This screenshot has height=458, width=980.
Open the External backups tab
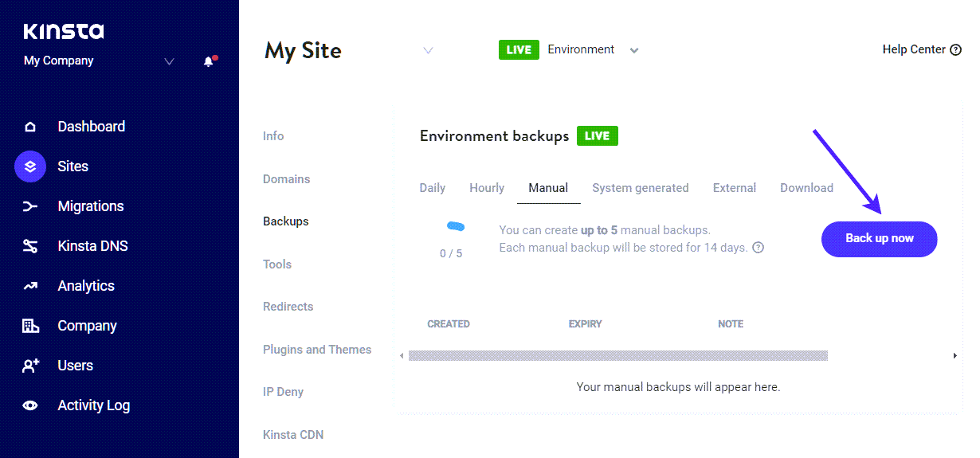click(x=735, y=188)
